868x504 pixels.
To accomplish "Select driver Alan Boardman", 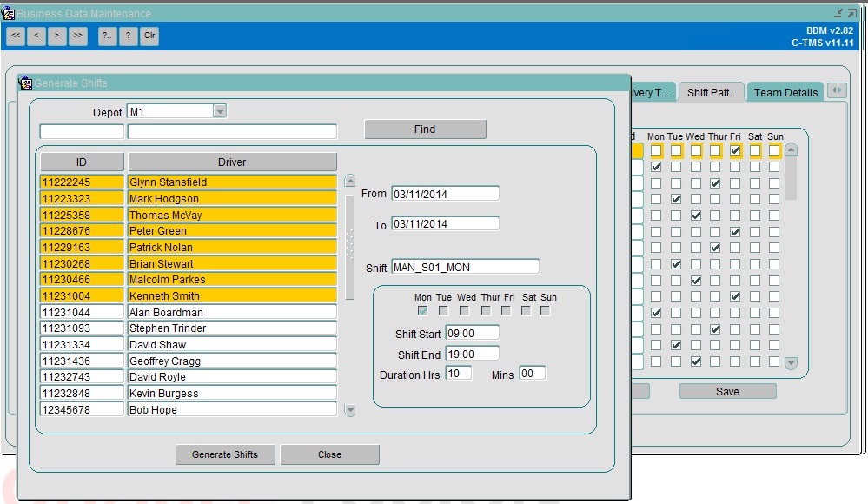I will click(232, 312).
